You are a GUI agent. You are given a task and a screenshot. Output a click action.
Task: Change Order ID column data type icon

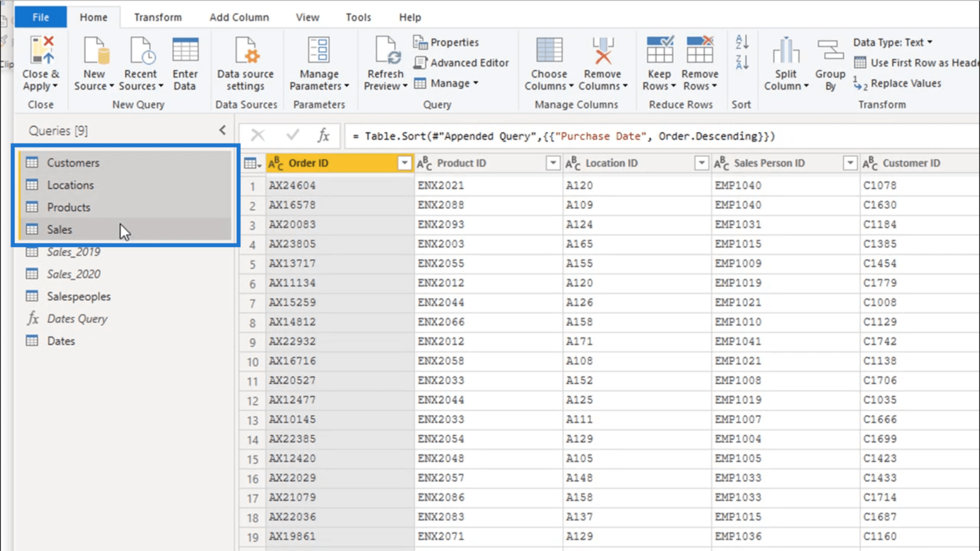[x=276, y=163]
